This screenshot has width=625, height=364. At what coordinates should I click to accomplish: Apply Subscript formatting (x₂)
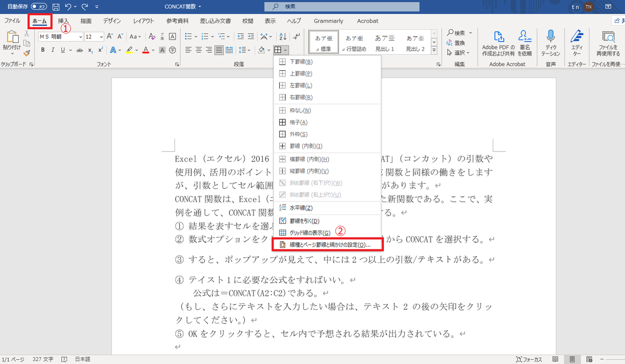point(90,50)
